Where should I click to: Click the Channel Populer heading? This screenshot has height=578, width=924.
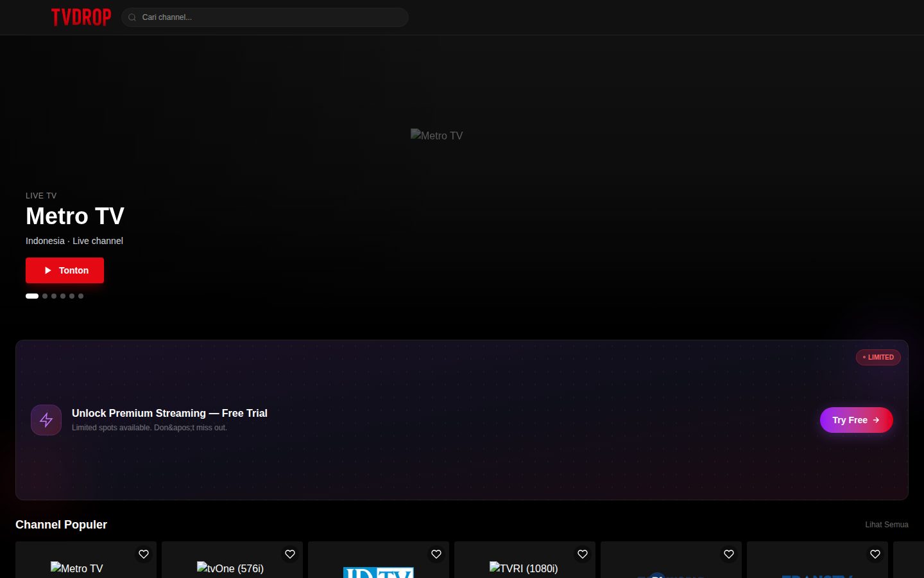coord(61,525)
